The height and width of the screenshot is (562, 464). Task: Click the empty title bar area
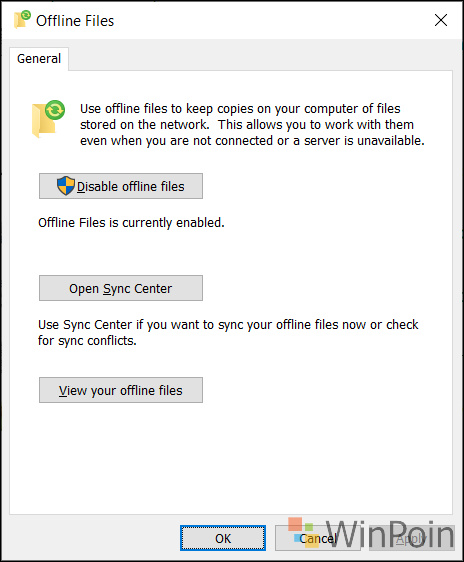[x=272, y=20]
